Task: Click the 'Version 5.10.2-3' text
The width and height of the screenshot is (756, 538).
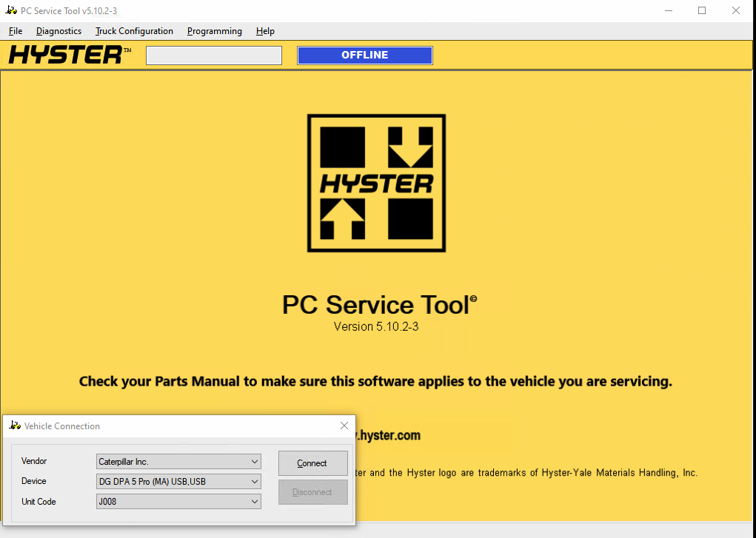Action: [376, 326]
